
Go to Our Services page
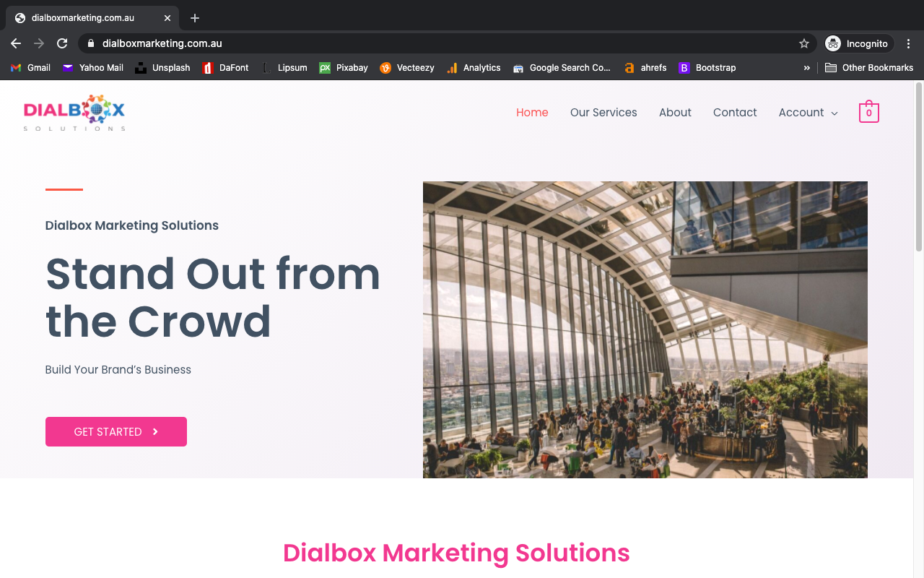tap(603, 112)
